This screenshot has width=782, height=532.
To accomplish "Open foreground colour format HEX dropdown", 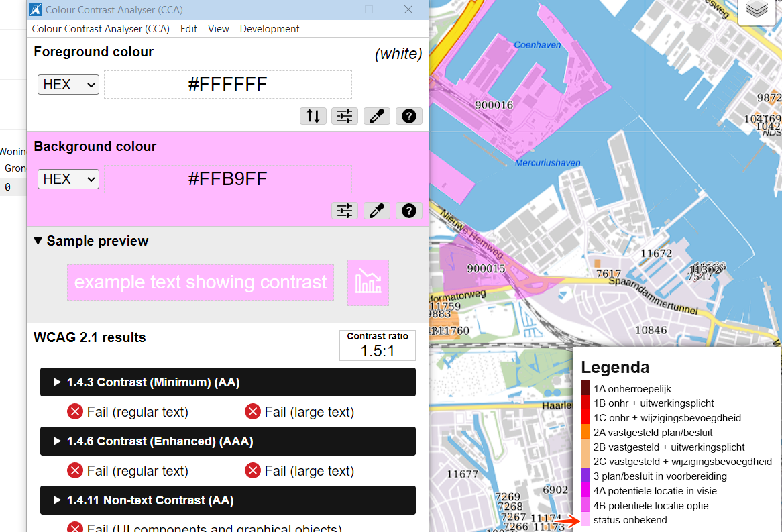I will coord(68,85).
